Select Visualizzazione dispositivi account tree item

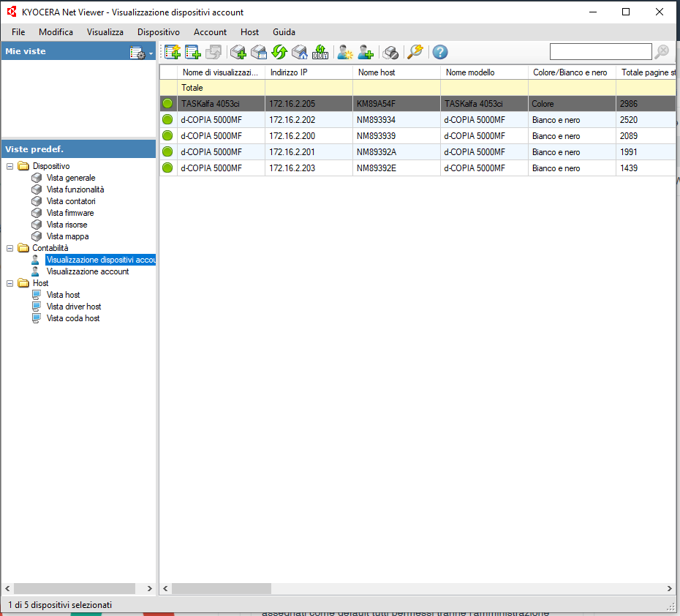(x=101, y=260)
